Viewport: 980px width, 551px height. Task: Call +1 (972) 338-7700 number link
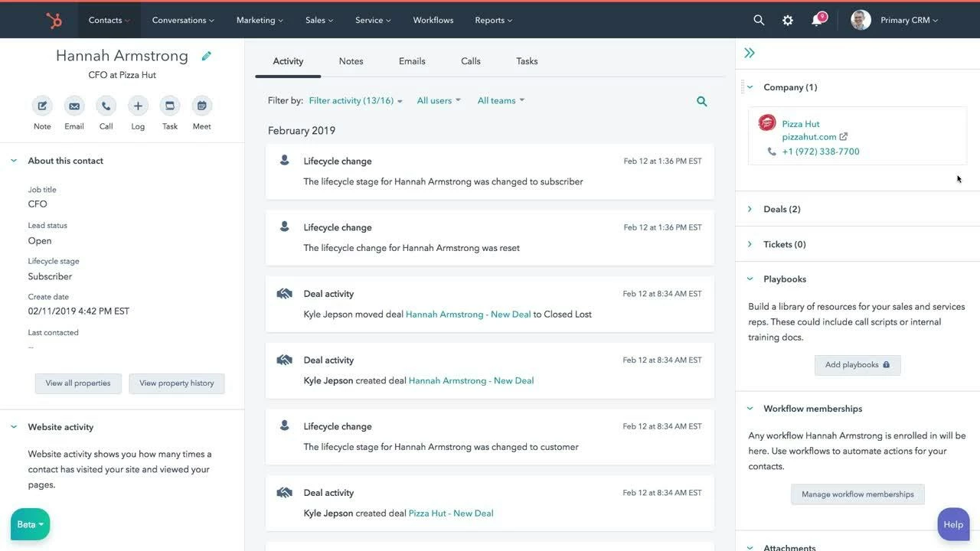click(x=821, y=152)
